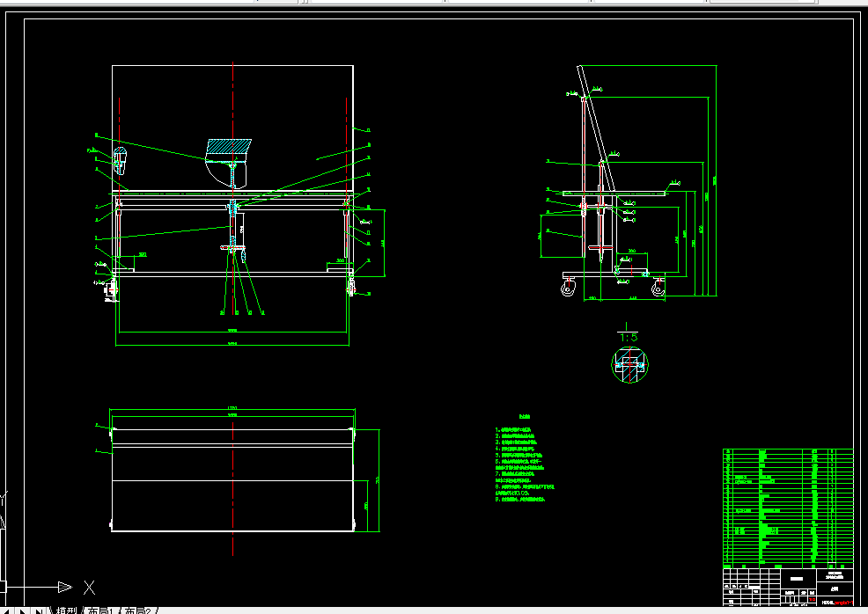
Task: Select the green parts list table
Action: (x=788, y=508)
